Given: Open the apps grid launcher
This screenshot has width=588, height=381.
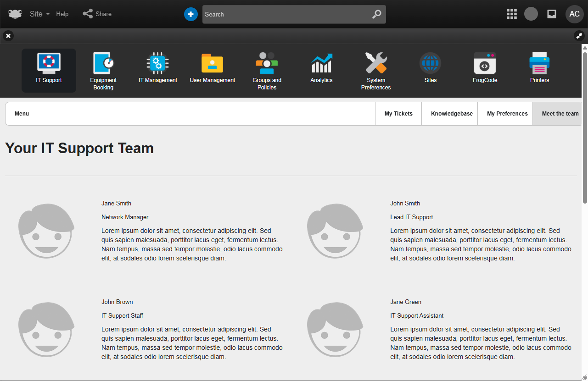Looking at the screenshot, I should (x=512, y=14).
